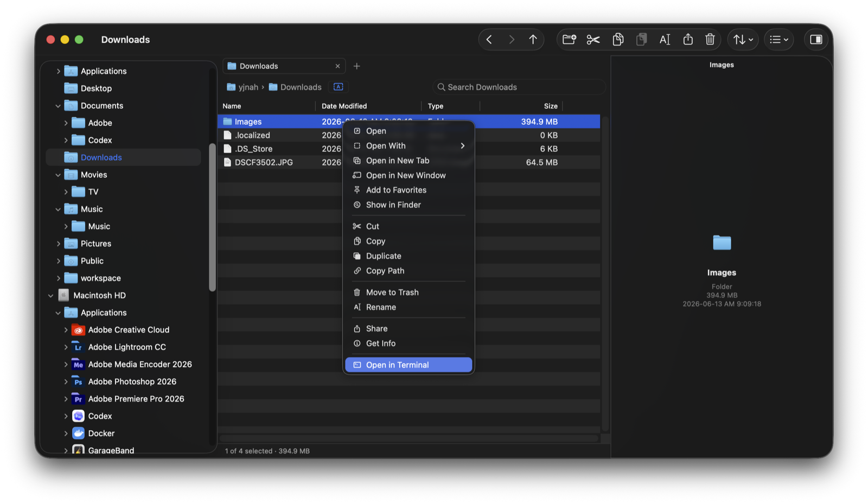Go back with the left arrow
The width and height of the screenshot is (868, 504).
(x=489, y=40)
